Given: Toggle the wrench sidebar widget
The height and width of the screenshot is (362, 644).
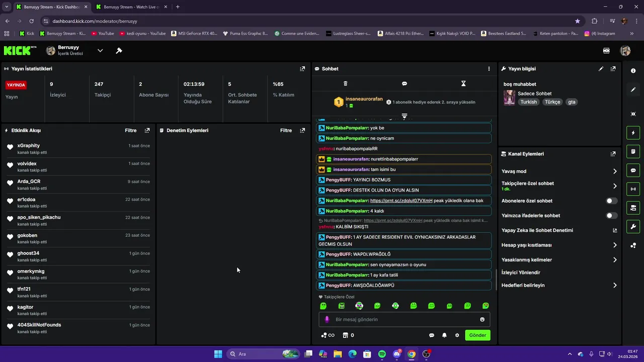Looking at the screenshot, I should [x=633, y=227].
